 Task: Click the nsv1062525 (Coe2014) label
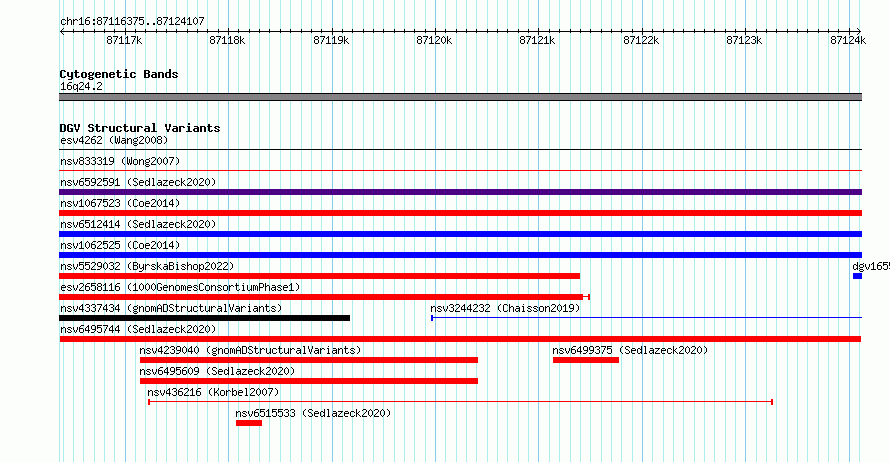coord(120,245)
